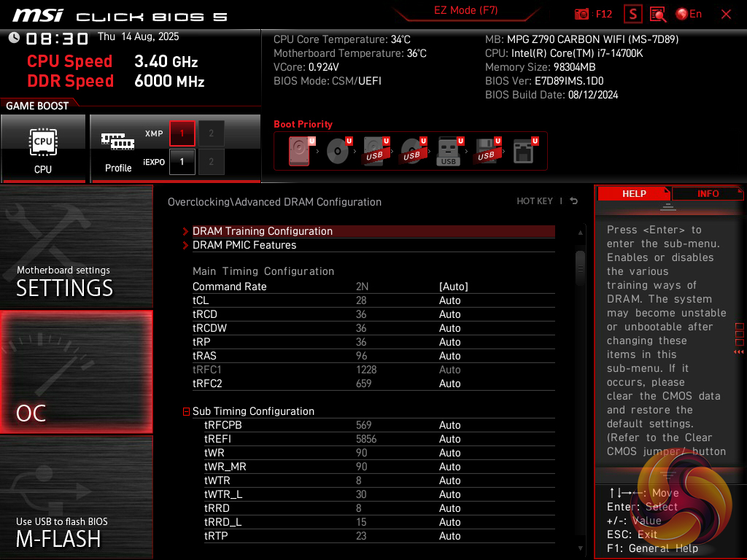
Task: Click the Main Timing Configuration heading
Action: click(263, 271)
